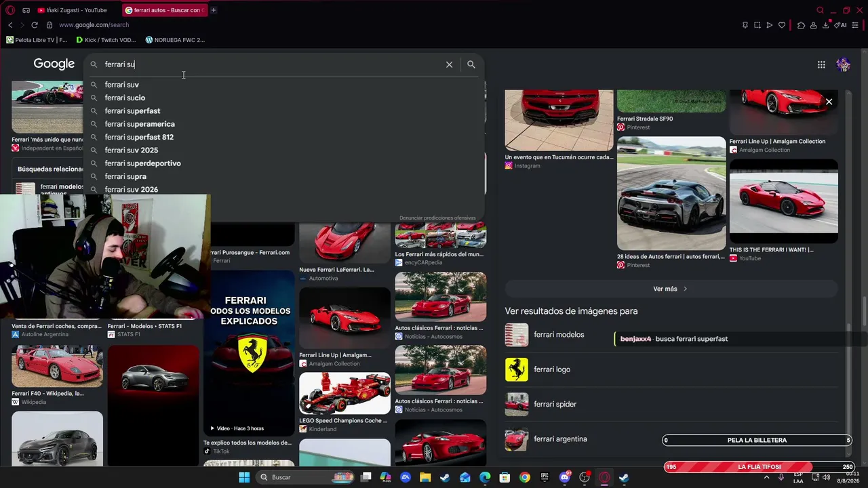Image resolution: width=868 pixels, height=488 pixels.
Task: Open Opera tab search magnifier
Action: (x=820, y=10)
